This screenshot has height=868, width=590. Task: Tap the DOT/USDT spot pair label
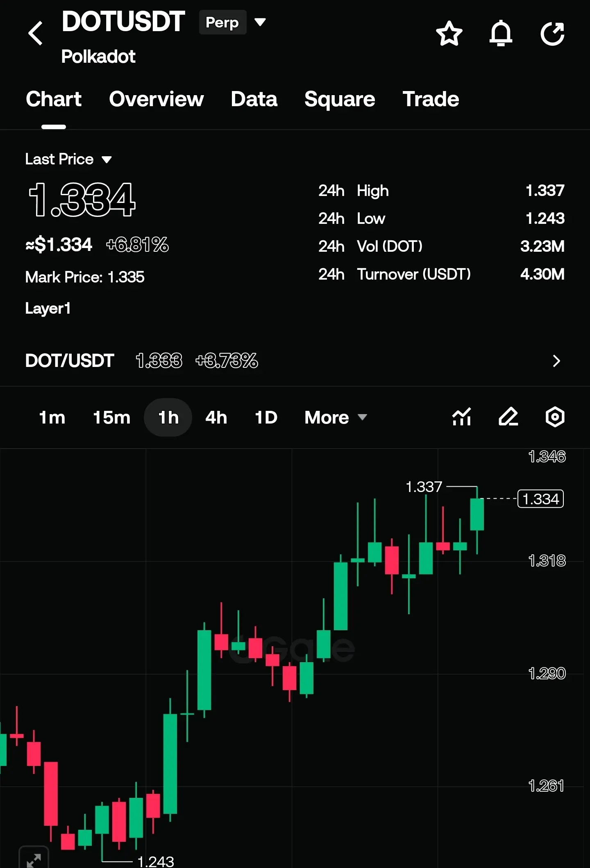point(70,361)
